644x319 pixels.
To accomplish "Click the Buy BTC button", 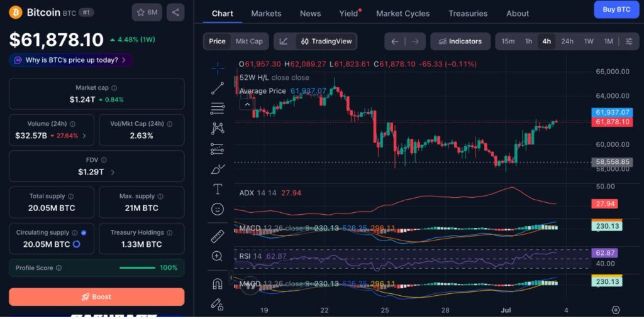I will [616, 9].
